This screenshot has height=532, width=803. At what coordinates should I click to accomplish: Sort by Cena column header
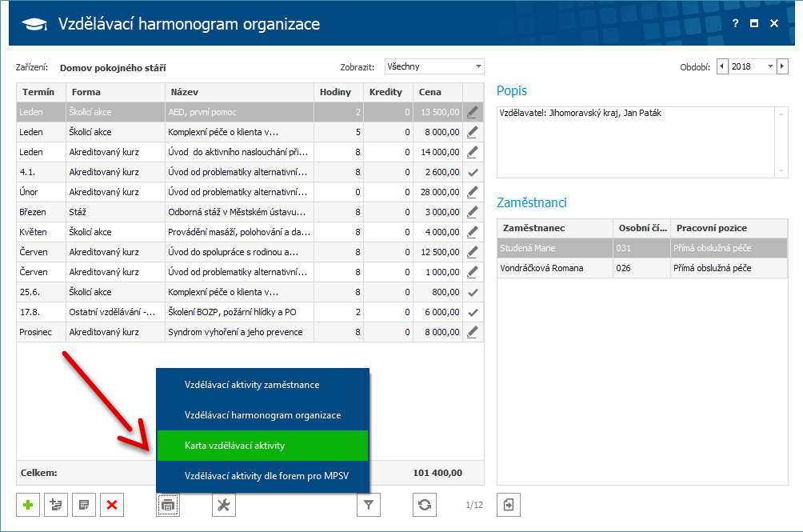437,92
